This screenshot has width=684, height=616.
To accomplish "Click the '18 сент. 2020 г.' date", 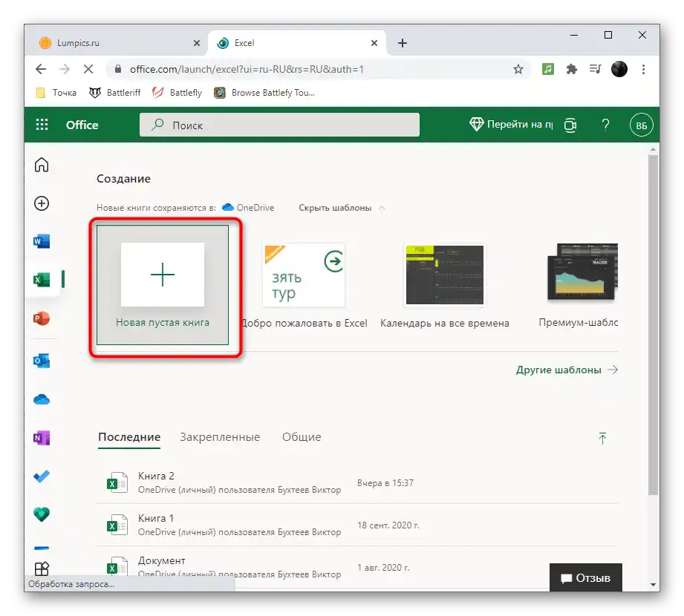I will click(x=388, y=525).
